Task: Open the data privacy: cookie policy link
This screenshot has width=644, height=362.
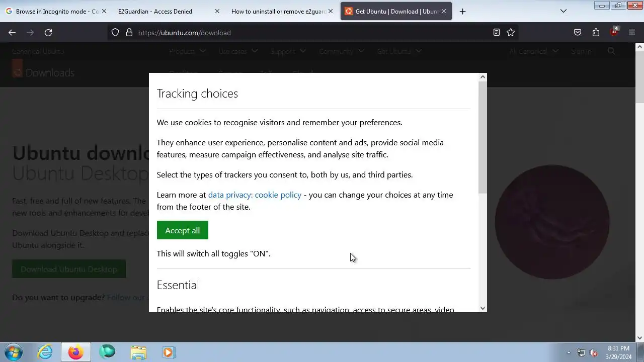Action: pos(255,195)
